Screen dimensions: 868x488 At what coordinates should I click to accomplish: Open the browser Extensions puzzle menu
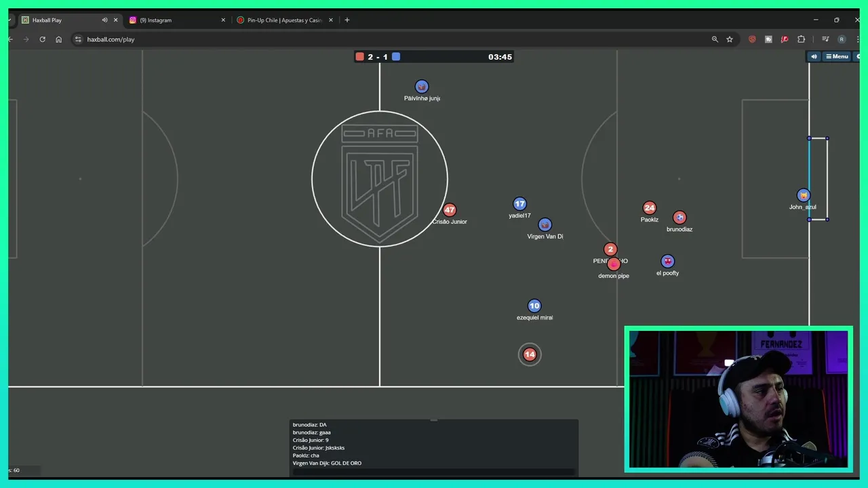click(801, 39)
